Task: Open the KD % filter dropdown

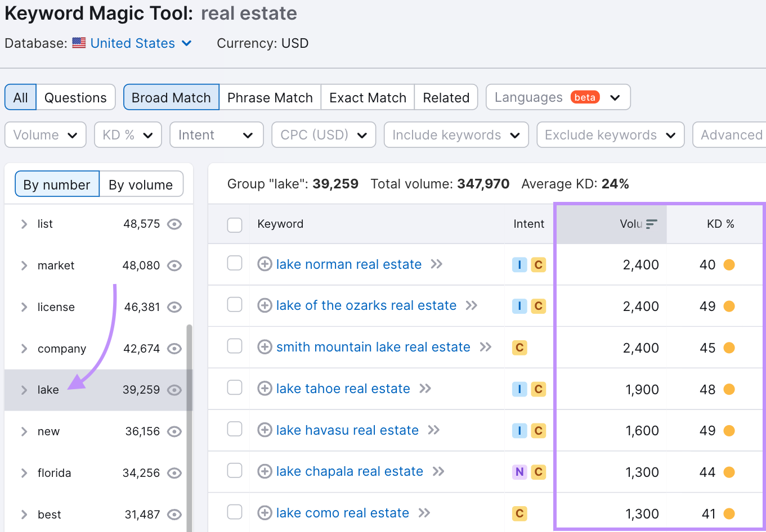Action: [x=128, y=135]
